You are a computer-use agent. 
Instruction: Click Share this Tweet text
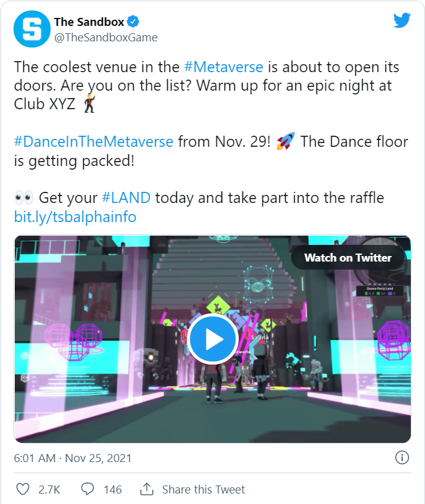[x=203, y=490]
